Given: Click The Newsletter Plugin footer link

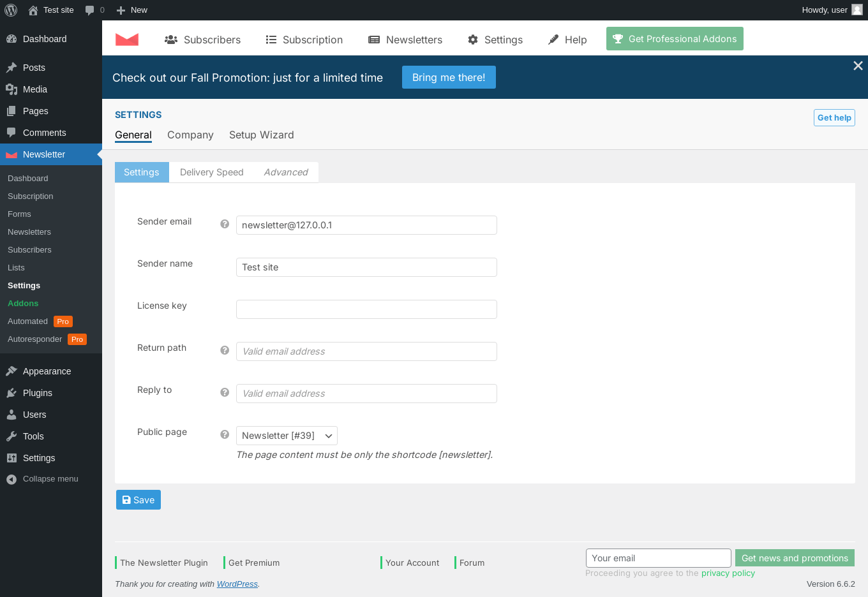Looking at the screenshot, I should point(164,563).
